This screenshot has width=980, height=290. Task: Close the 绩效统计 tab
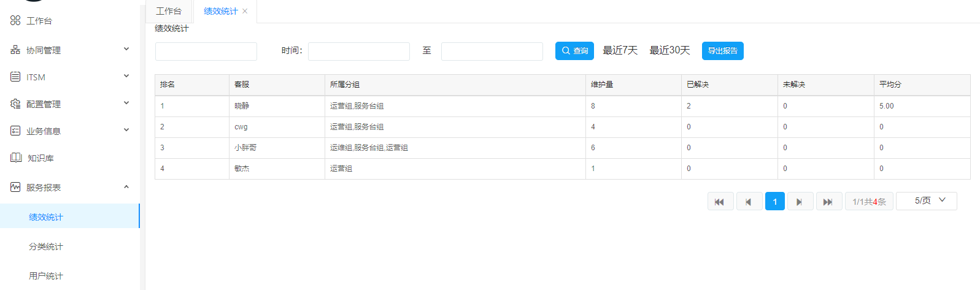point(245,11)
